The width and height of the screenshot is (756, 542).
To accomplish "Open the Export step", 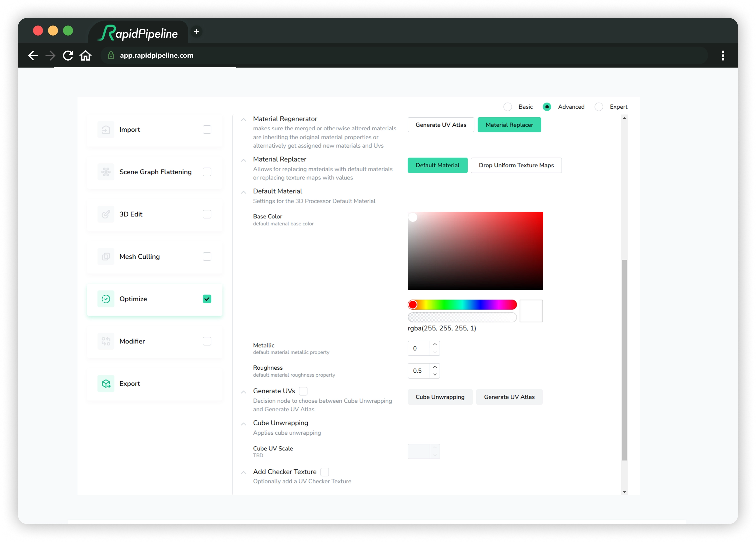I will coord(154,384).
